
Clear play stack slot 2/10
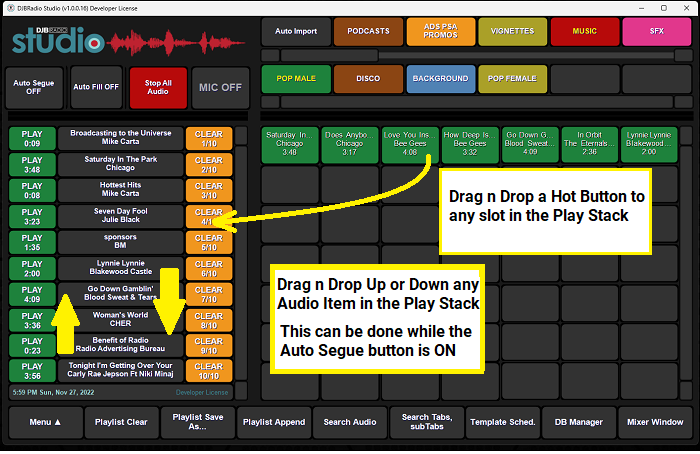(x=209, y=165)
